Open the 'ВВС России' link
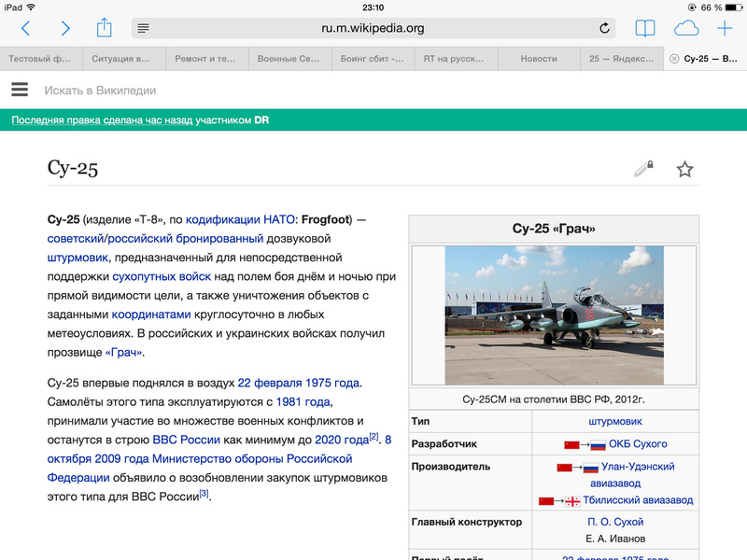The image size is (747, 560). pyautogui.click(x=186, y=440)
